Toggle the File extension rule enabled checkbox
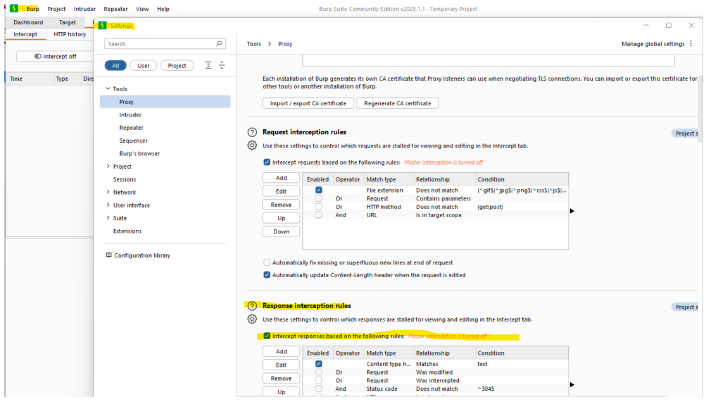Screen dimensions: 707x401 pyautogui.click(x=319, y=190)
